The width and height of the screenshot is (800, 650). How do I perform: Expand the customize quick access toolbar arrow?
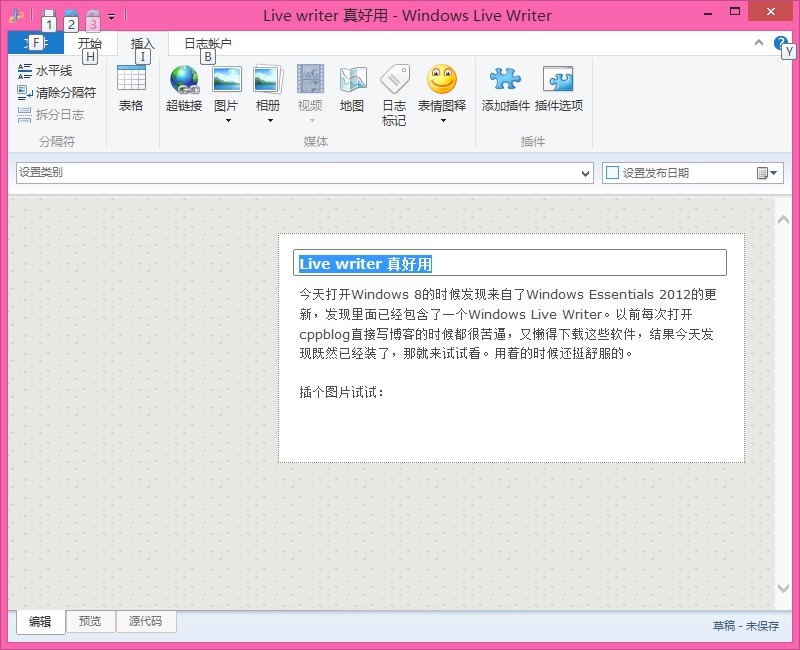pos(111,17)
